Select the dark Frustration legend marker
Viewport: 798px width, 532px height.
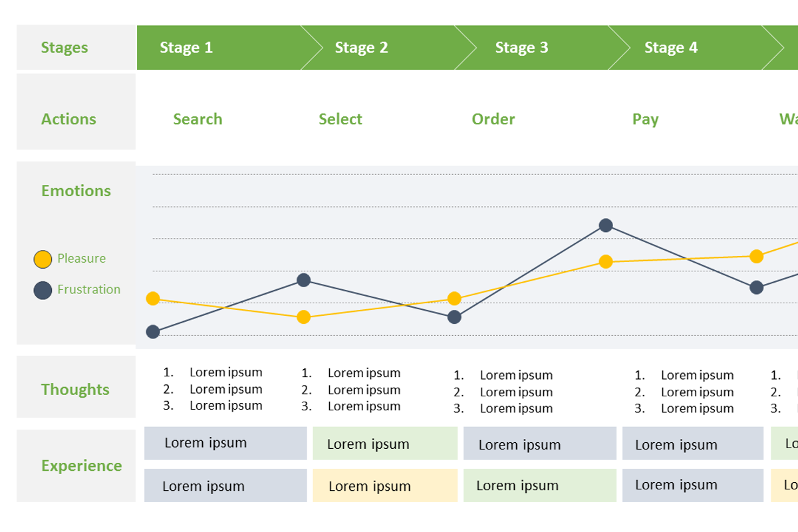[x=43, y=289]
